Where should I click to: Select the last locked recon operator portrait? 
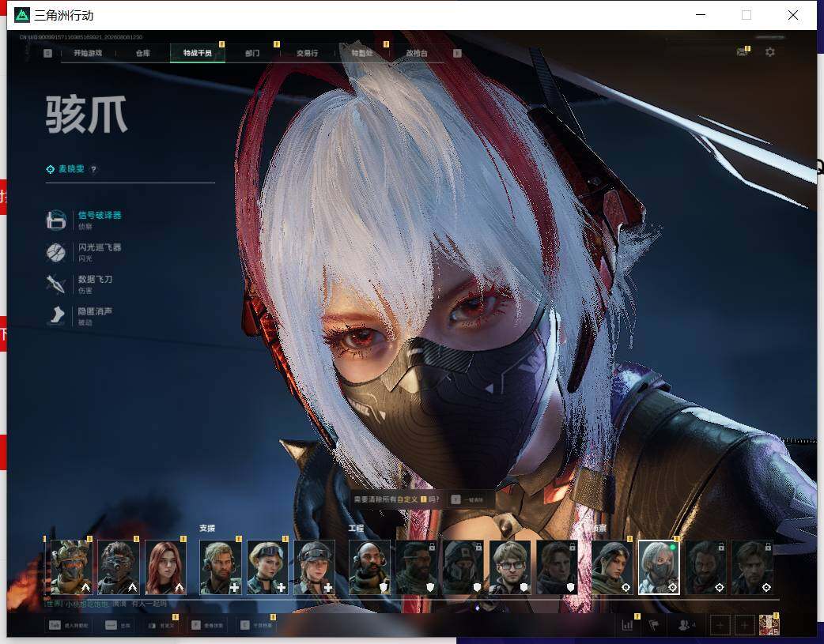[x=753, y=567]
